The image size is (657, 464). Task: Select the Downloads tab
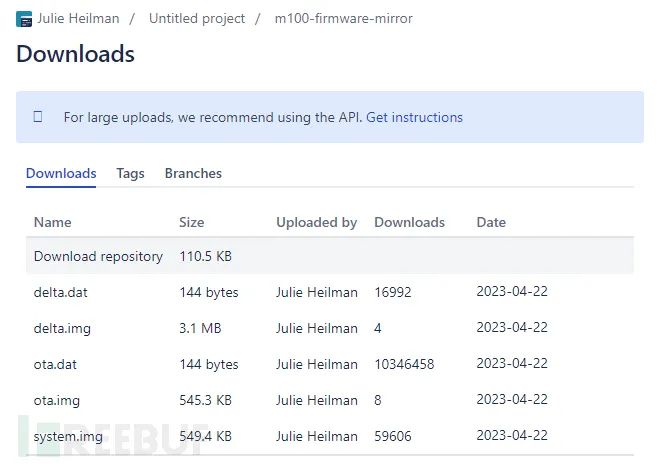pos(61,173)
